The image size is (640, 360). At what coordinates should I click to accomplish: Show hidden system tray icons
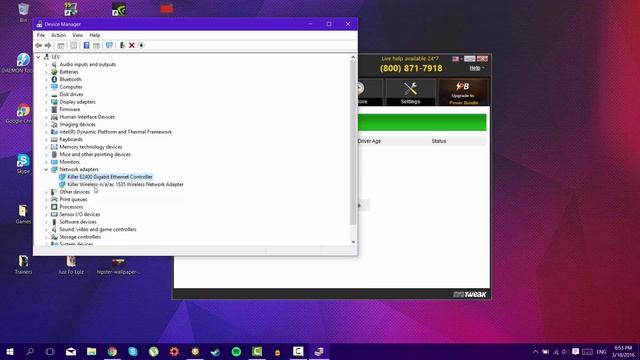536,351
